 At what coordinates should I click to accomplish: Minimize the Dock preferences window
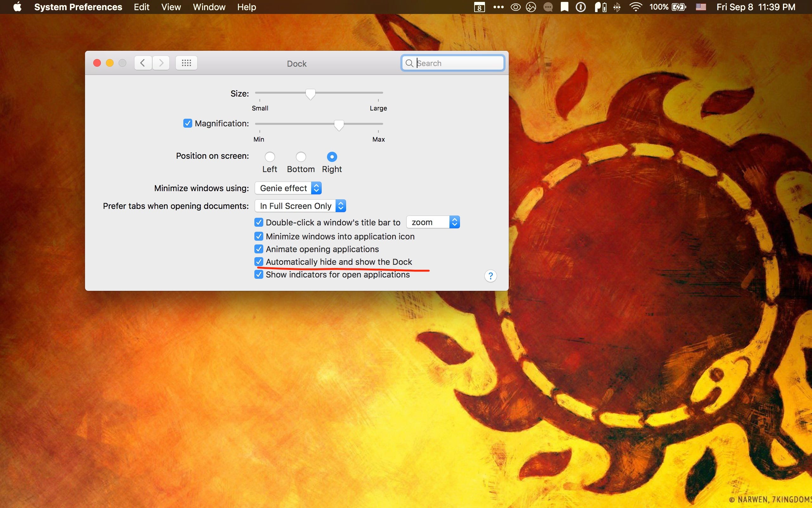[110, 63]
